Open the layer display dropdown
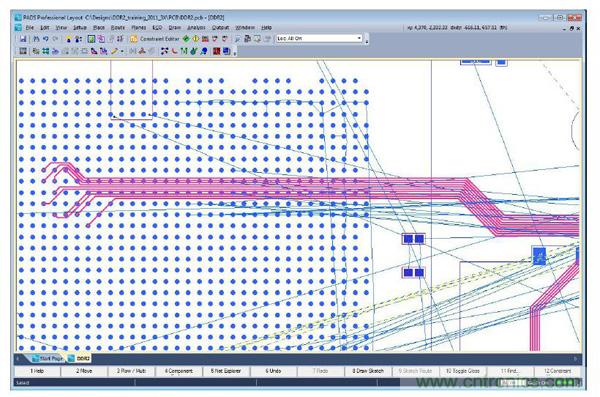Screen dimensions: 600x397 point(319,39)
